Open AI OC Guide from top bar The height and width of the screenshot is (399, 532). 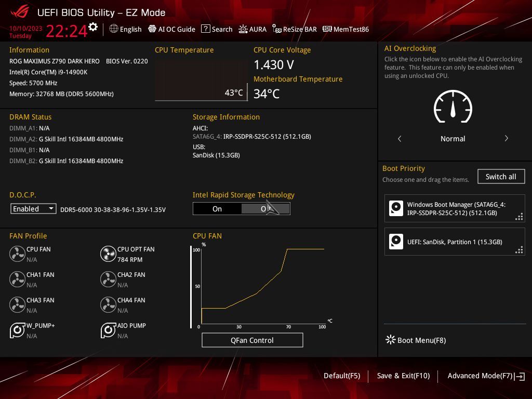click(171, 29)
